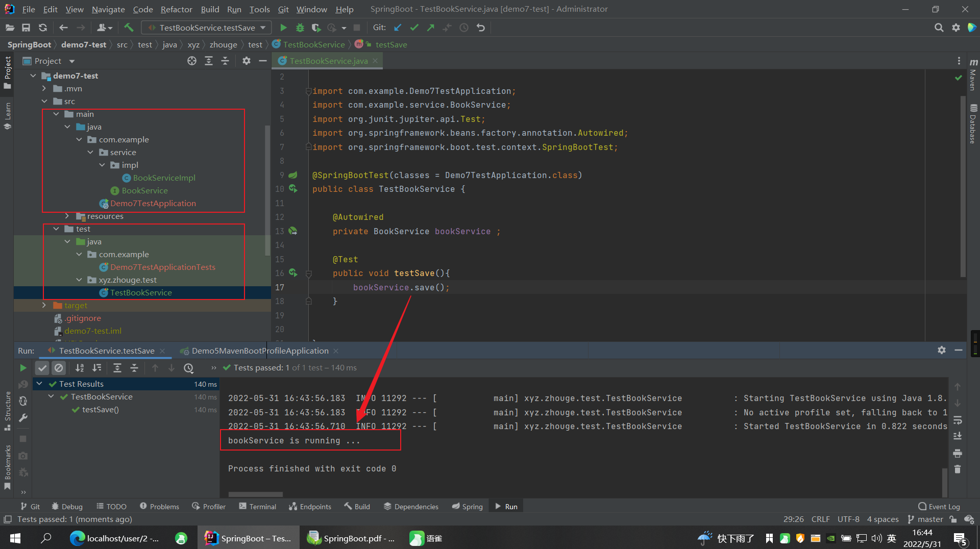
Task: Click the Git commit checkmark icon
Action: coord(414,28)
